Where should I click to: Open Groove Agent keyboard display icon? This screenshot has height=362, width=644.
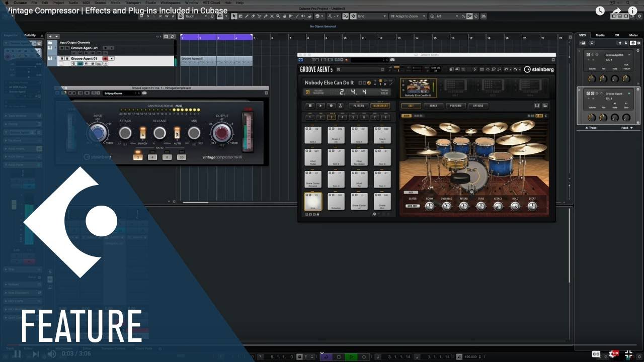pos(537,106)
